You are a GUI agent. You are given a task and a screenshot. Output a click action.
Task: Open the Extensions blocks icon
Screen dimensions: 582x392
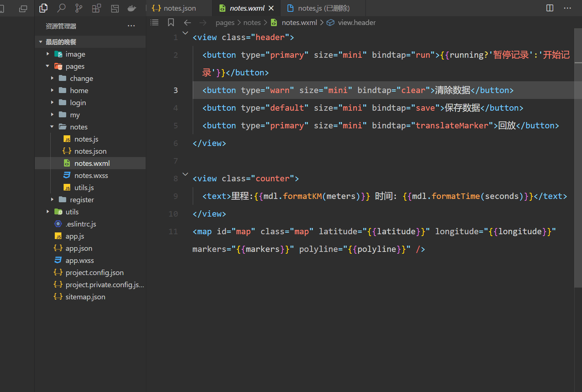96,8
